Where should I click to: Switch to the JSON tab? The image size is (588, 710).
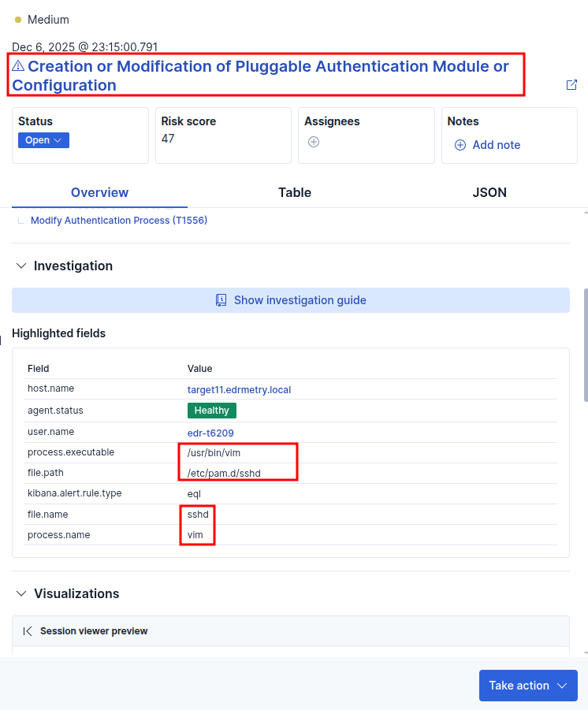(x=489, y=192)
